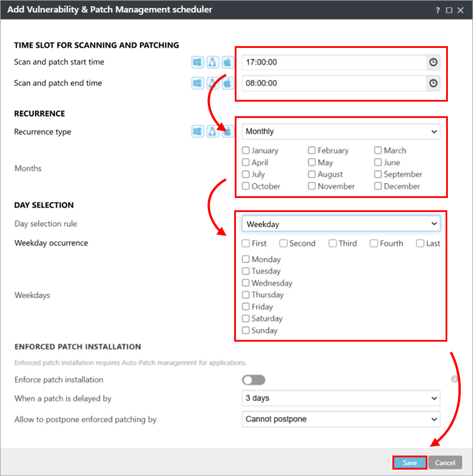Open the clock picker for start time
Image resolution: width=473 pixels, height=476 pixels.
[x=433, y=62]
